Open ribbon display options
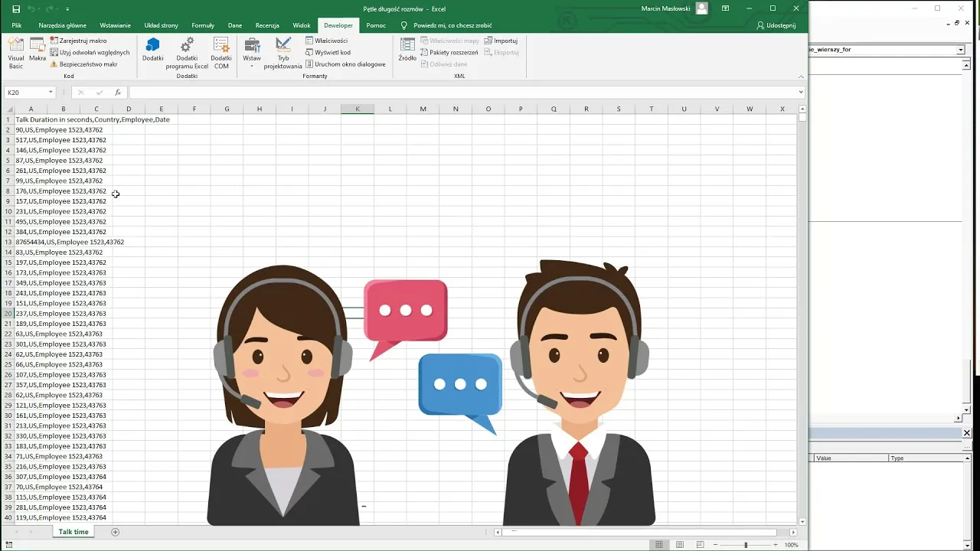The height and width of the screenshot is (551, 980). 725,8
